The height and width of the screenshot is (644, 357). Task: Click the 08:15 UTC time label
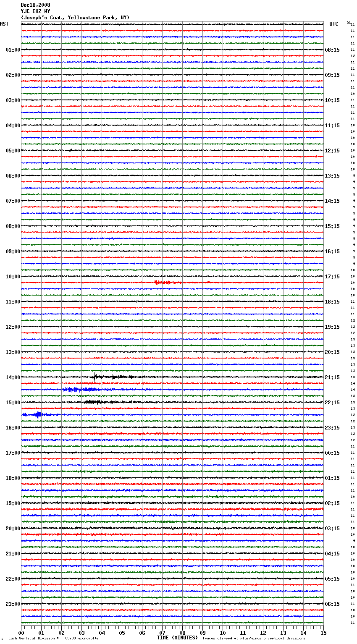(332, 50)
